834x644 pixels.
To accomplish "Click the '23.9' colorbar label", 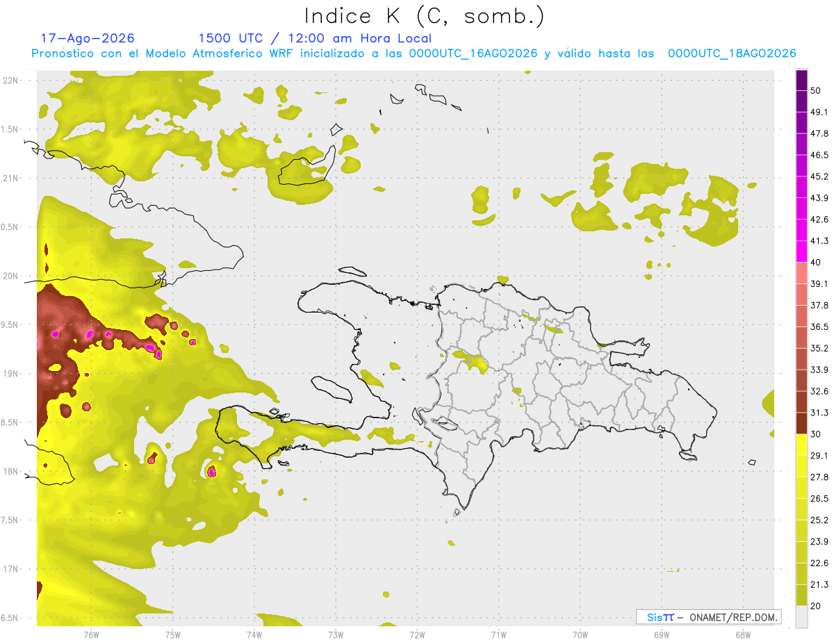I will pos(819,542).
